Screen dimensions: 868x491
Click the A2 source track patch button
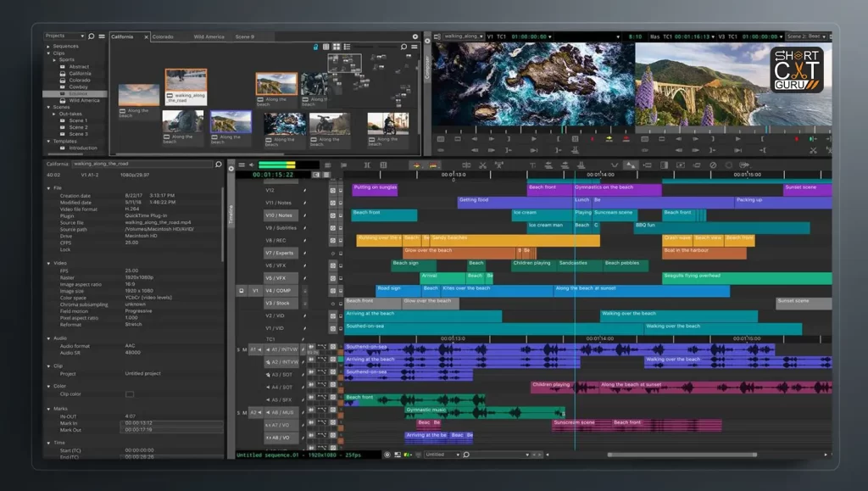(x=255, y=413)
